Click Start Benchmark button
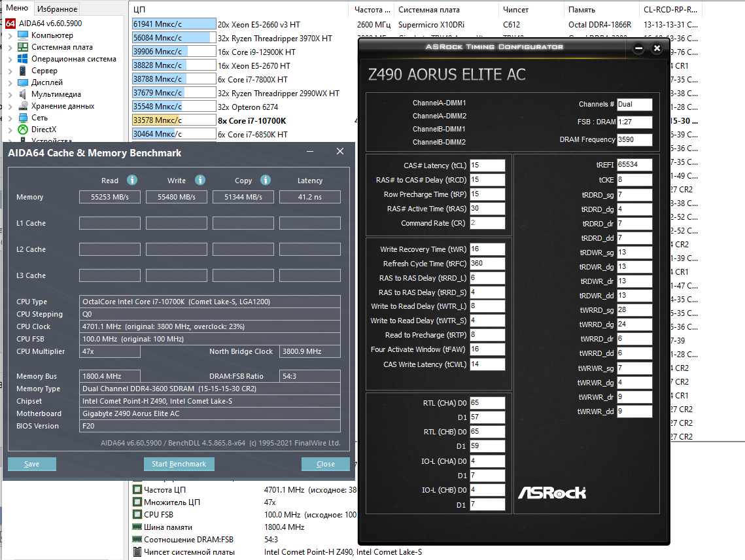 point(179,464)
